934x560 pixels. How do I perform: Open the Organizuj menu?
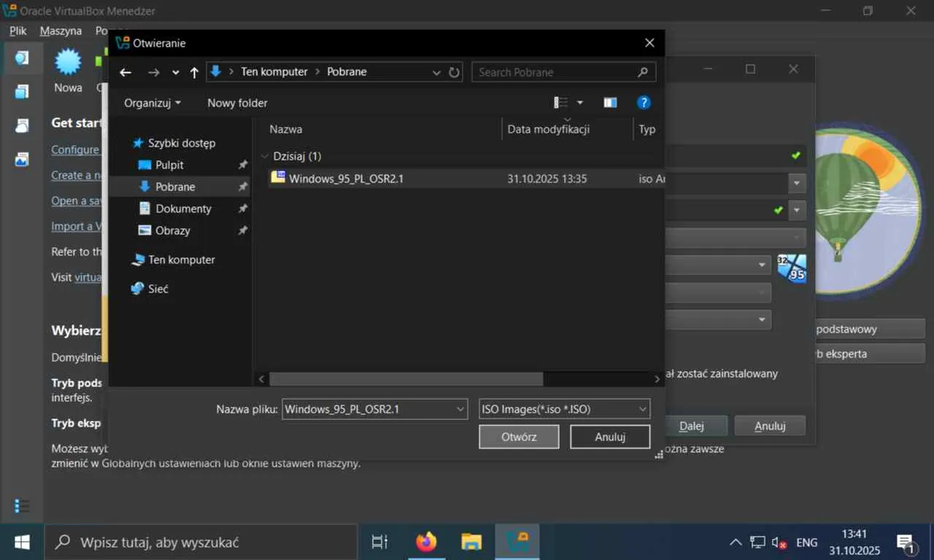[x=153, y=103]
